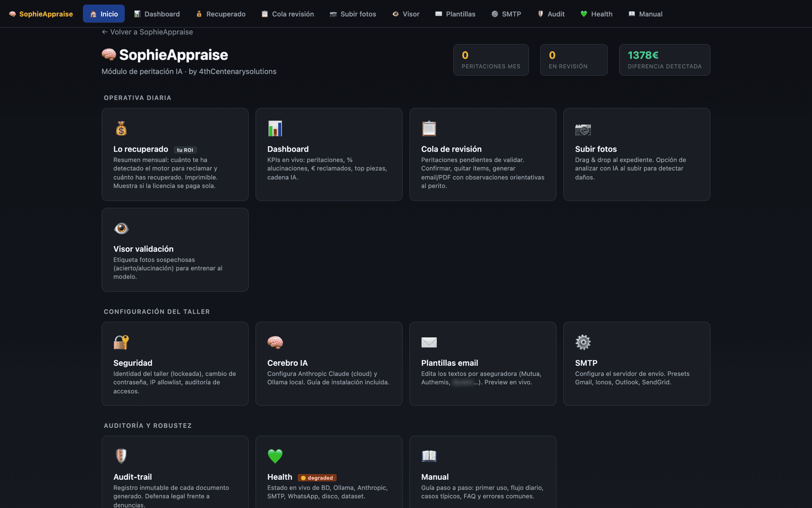Image resolution: width=812 pixels, height=508 pixels.
Task: Open the Manual card title
Action: tap(435, 477)
